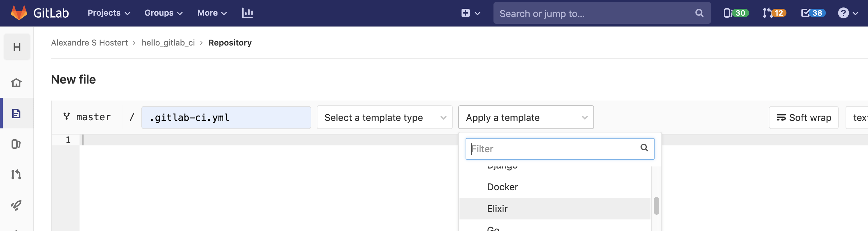Open Alexandre S Hostert breadcrumb link
The height and width of the screenshot is (231, 868).
(x=89, y=43)
